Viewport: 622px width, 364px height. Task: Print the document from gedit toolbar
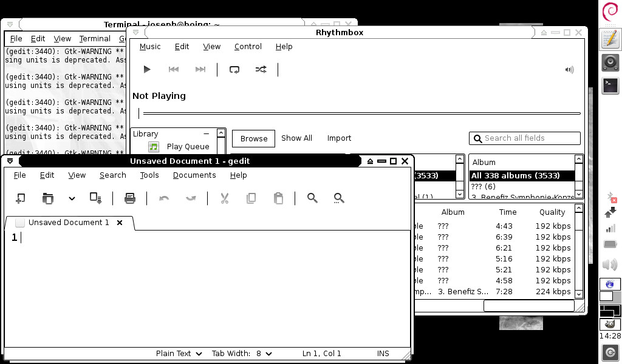[x=130, y=198]
